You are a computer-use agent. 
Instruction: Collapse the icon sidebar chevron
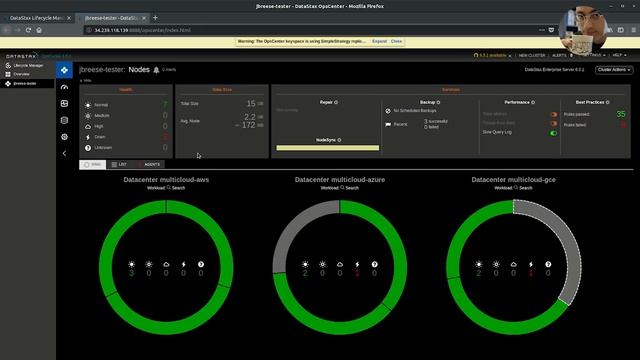click(x=64, y=153)
